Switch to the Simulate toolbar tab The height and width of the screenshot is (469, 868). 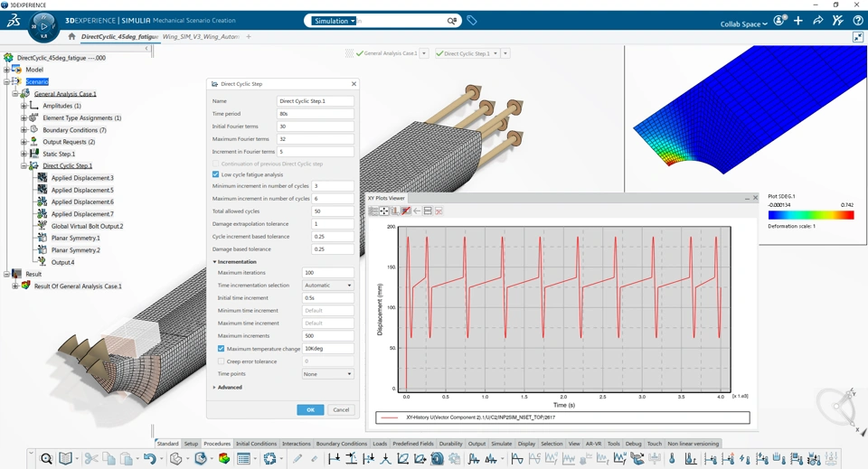(x=501, y=444)
